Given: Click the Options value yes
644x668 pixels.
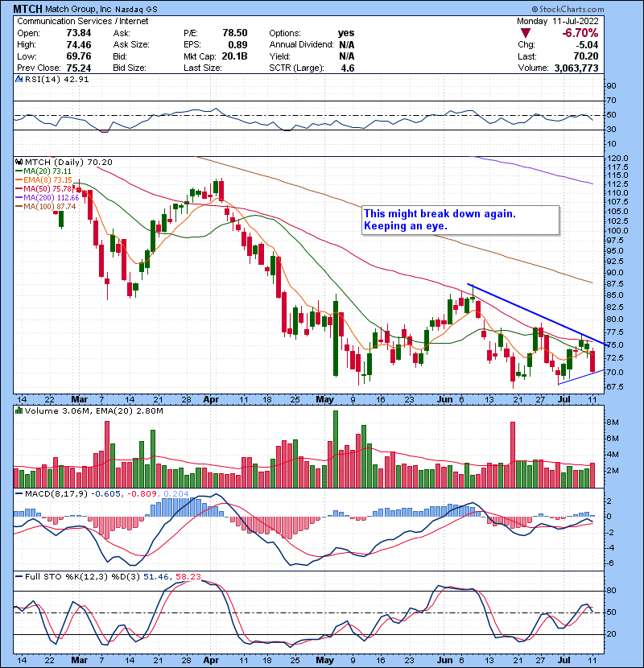Looking at the screenshot, I should 346,33.
